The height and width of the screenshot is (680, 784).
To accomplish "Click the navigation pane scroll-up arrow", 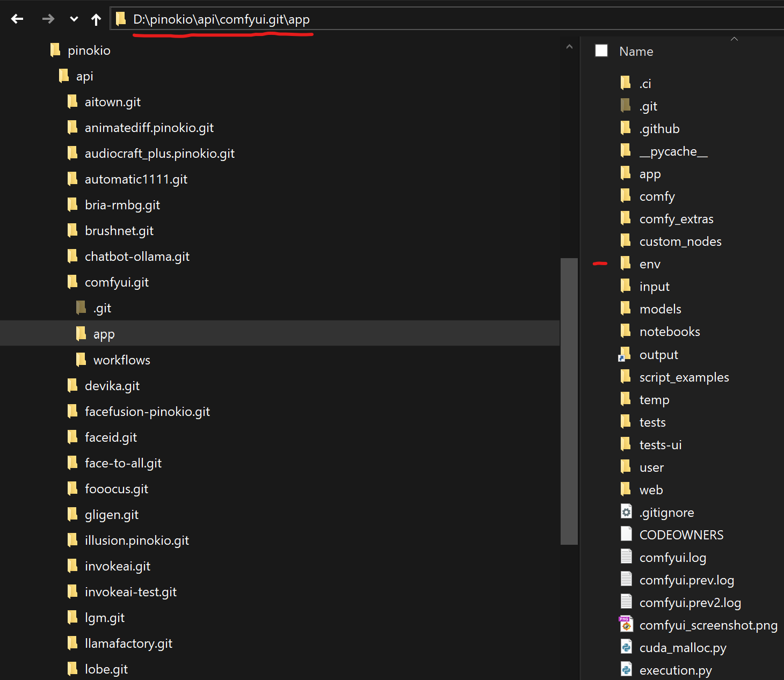I will 569,47.
